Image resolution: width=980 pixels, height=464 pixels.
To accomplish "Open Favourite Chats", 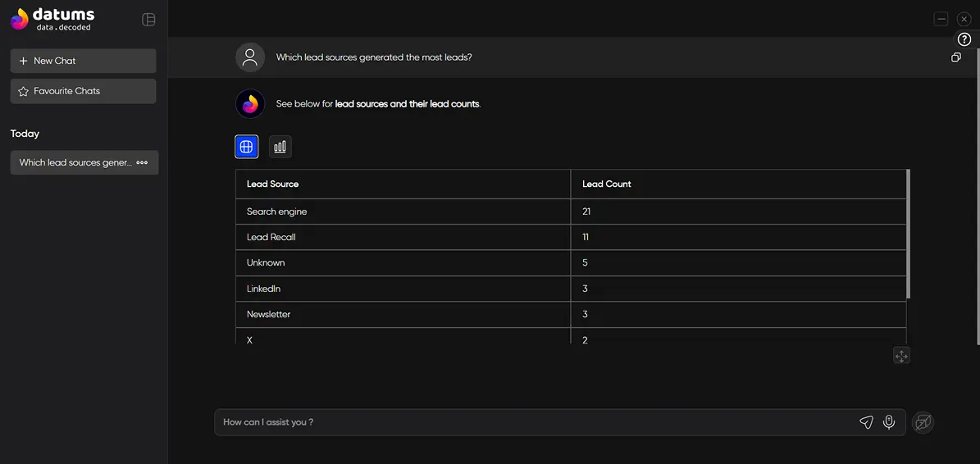I will click(83, 91).
